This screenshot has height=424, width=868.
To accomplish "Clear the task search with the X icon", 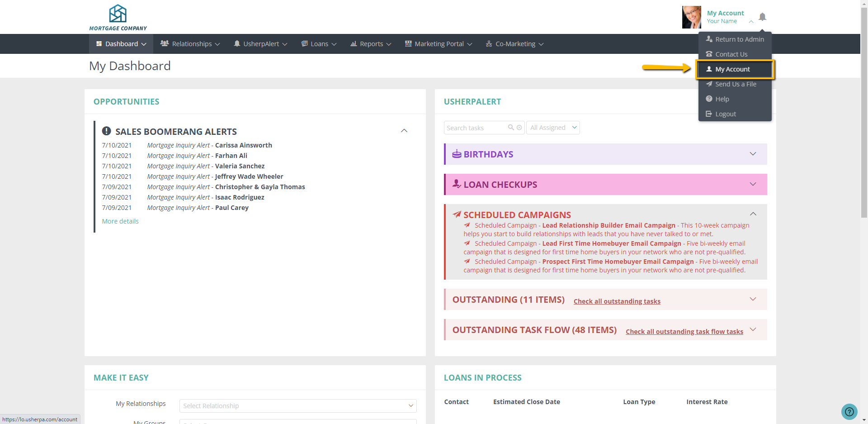I will click(x=519, y=128).
